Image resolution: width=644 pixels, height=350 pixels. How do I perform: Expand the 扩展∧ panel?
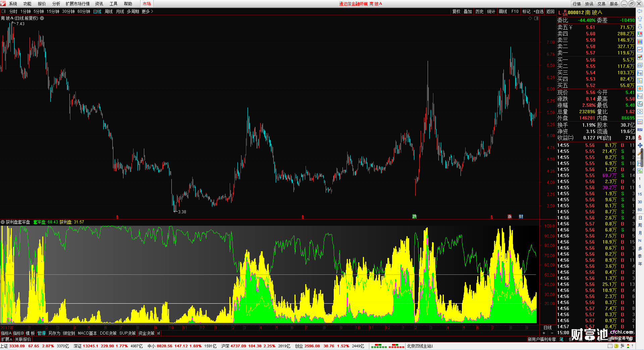[7, 339]
